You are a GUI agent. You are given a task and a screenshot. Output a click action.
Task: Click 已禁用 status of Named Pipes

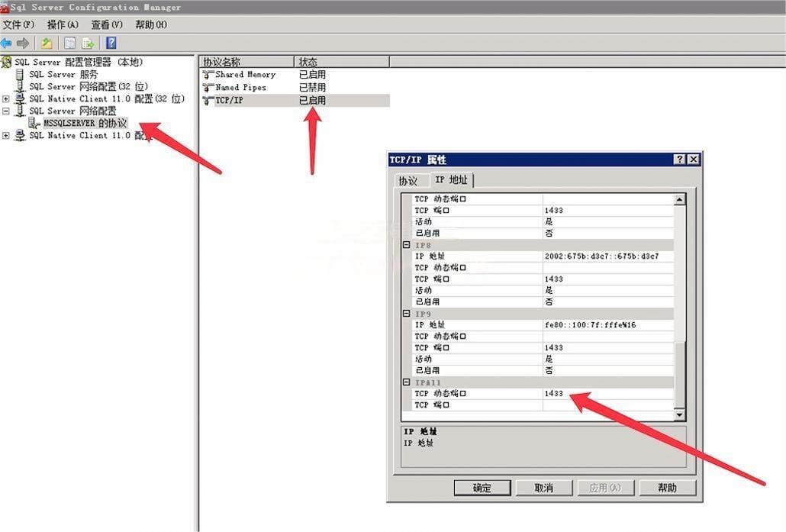(x=312, y=88)
